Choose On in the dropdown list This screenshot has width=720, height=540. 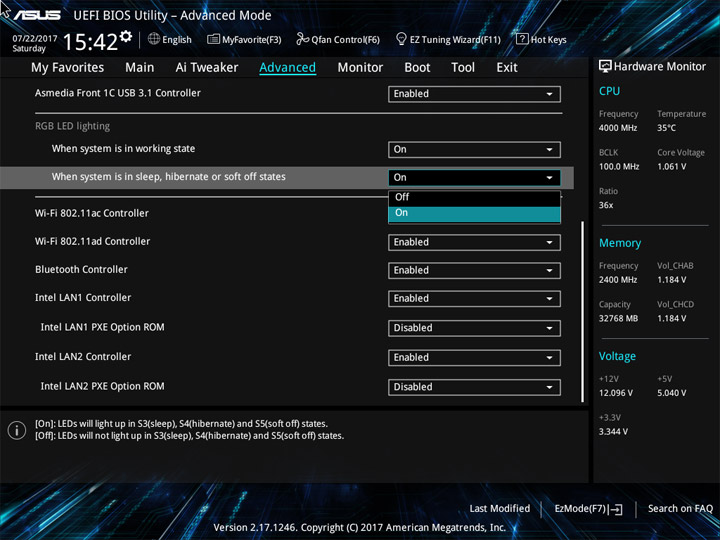pos(474,213)
